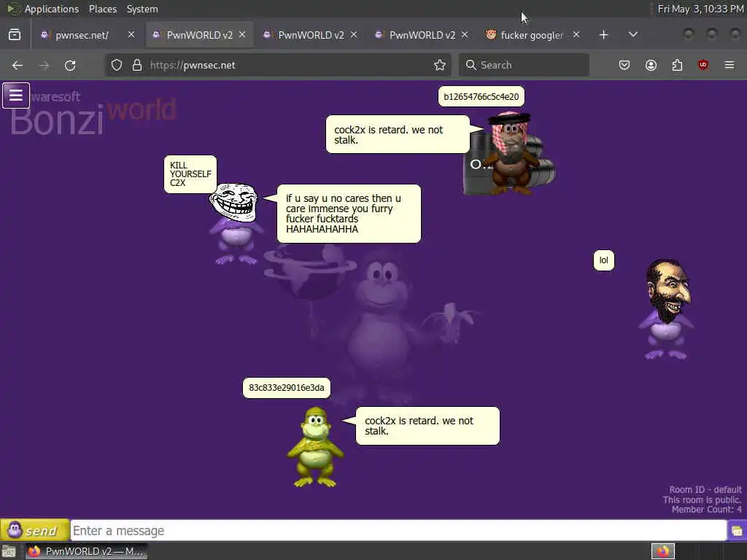Click the troll face Bonzi character
Image resolution: width=747 pixels, height=560 pixels.
click(x=235, y=225)
